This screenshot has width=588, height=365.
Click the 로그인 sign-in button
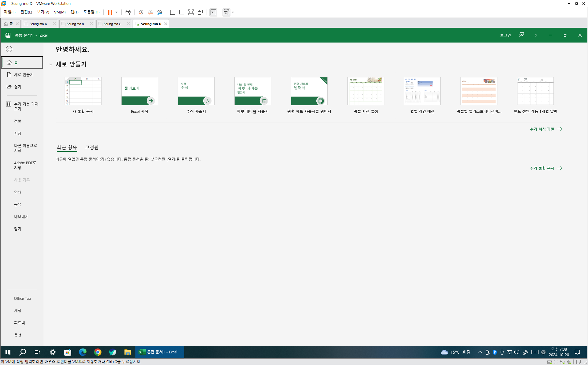coord(505,35)
